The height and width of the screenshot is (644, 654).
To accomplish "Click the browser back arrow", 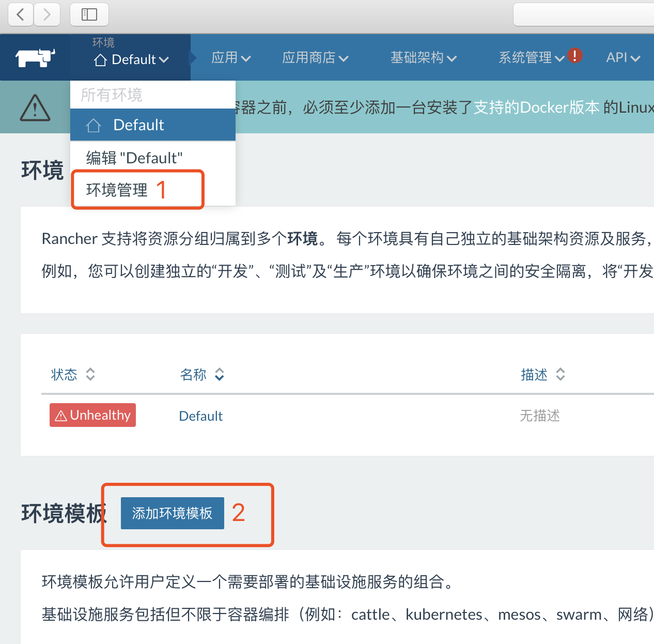I will coord(20,14).
